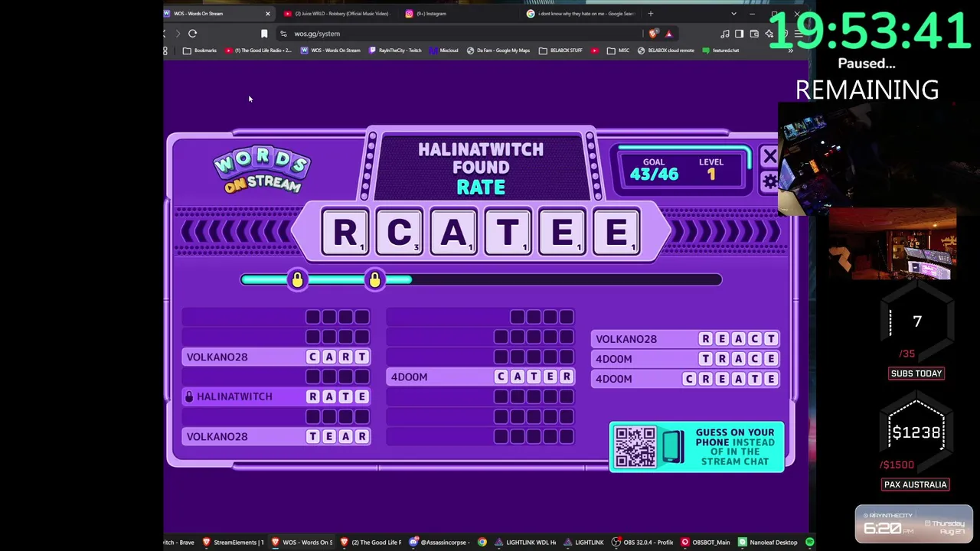Click the C letter tile
Viewport: 980px width, 551px height.
tap(399, 233)
